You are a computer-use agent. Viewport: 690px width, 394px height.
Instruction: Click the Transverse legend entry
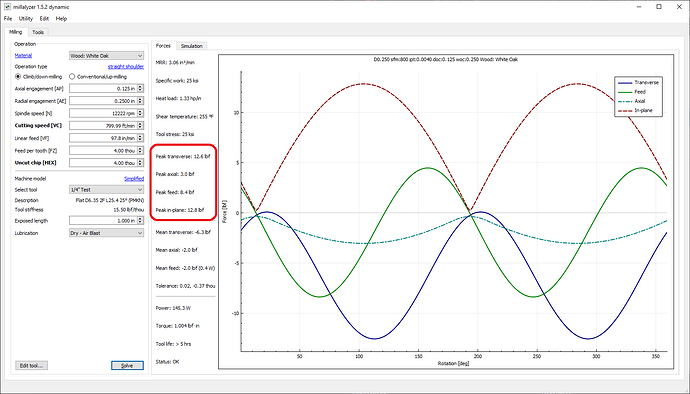pyautogui.click(x=638, y=83)
